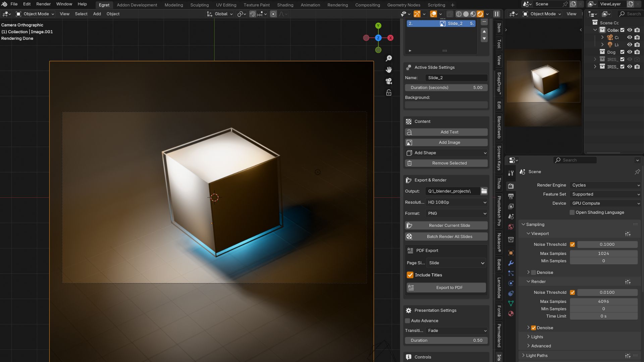Select rendered viewport shading mode icon
The width and height of the screenshot is (644, 362).
click(x=480, y=14)
